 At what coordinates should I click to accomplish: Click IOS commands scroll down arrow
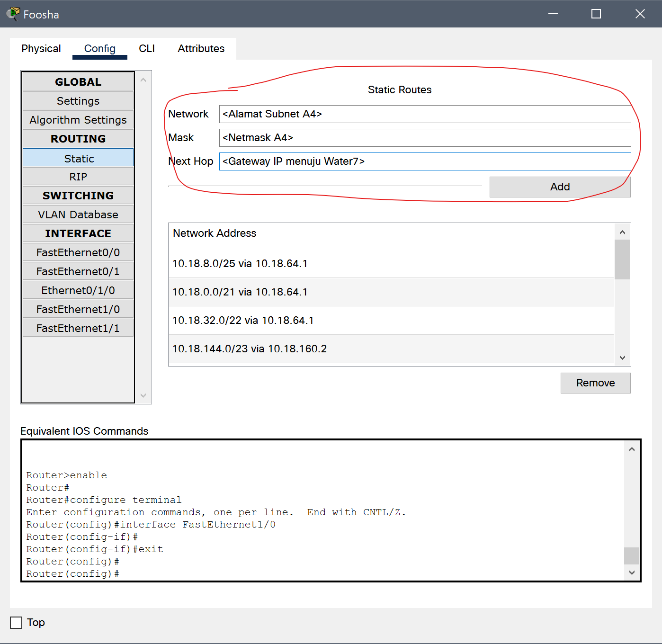click(632, 572)
